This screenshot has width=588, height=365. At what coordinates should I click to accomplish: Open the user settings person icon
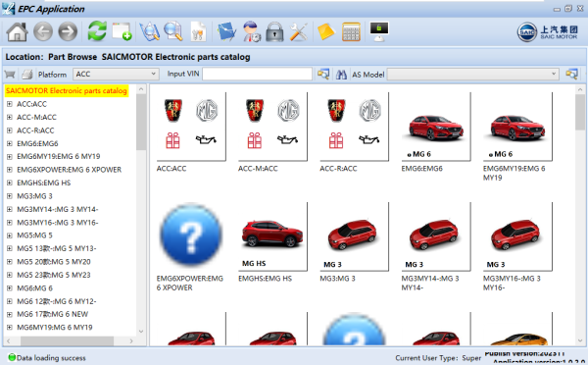(x=251, y=31)
